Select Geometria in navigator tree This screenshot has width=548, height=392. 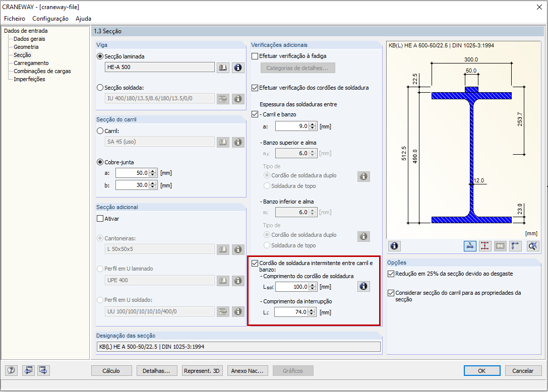coord(26,47)
